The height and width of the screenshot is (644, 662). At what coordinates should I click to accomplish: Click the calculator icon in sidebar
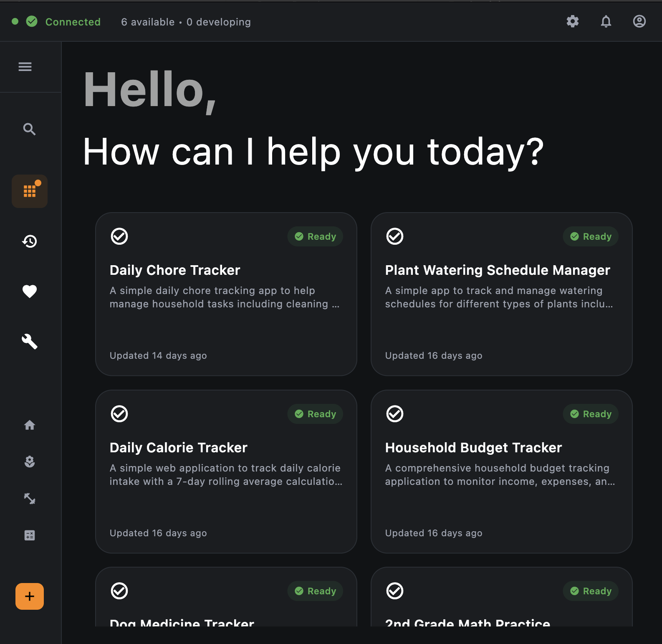coord(30,535)
